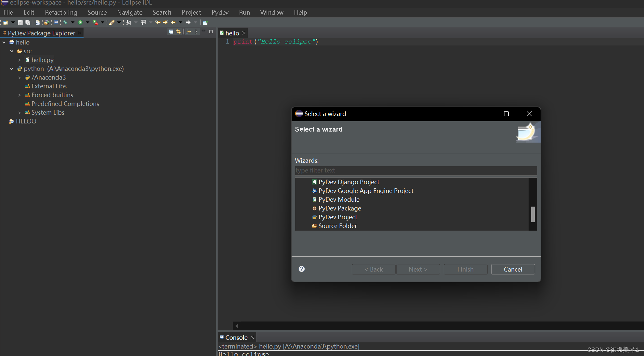Select the hello.py tab in editor
644x356 pixels.
click(x=231, y=33)
